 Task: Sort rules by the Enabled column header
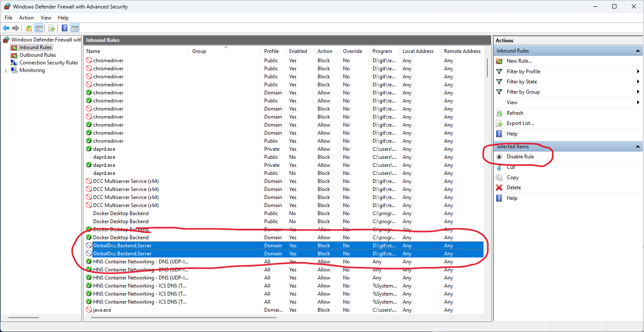point(301,51)
